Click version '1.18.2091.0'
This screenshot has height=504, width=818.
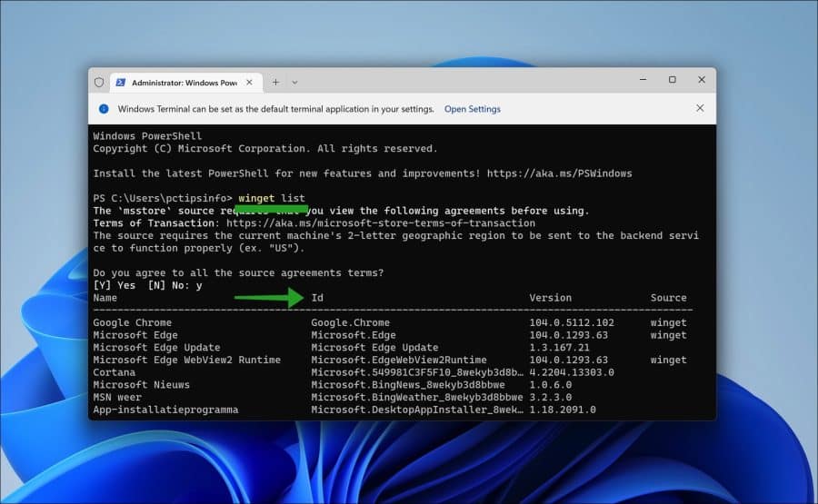[x=563, y=410]
